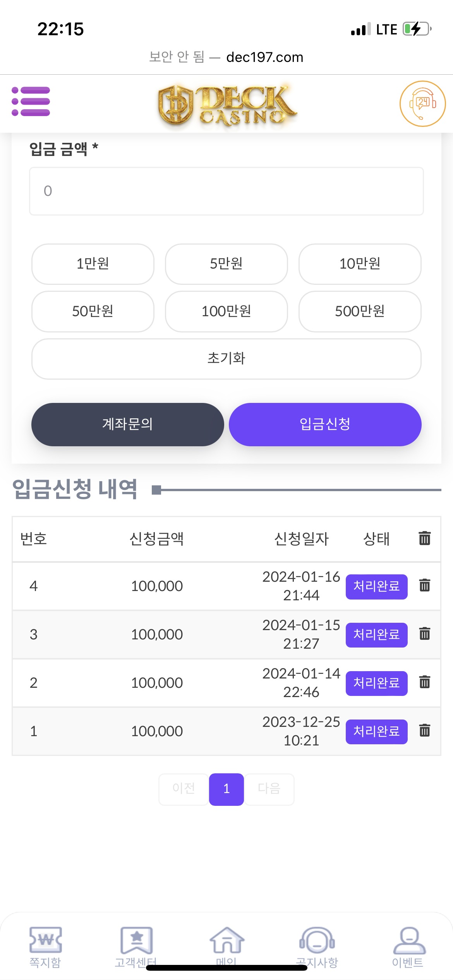The width and height of the screenshot is (453, 980).
Task: Click the Deck Casino logo
Action: pos(227,105)
